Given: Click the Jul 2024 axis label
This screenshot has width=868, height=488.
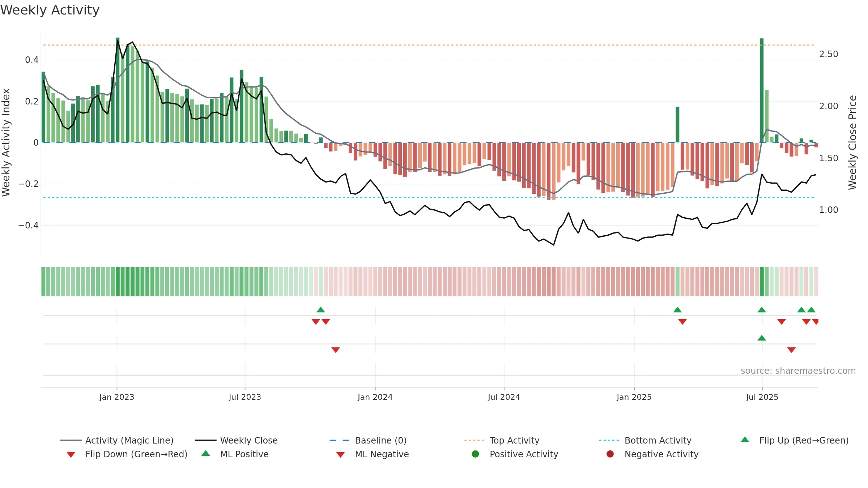Looking at the screenshot, I should [504, 397].
